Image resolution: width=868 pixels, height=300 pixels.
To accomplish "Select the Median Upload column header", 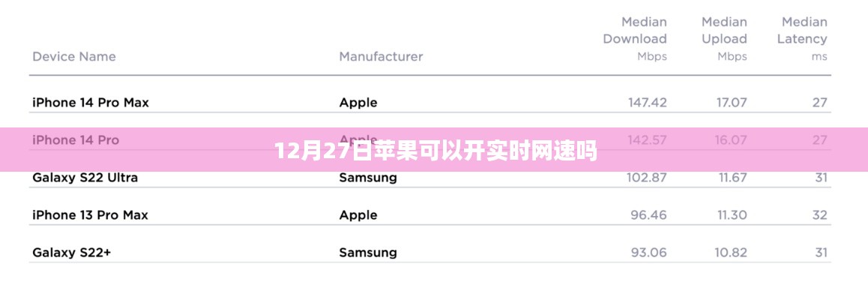I will tap(724, 38).
